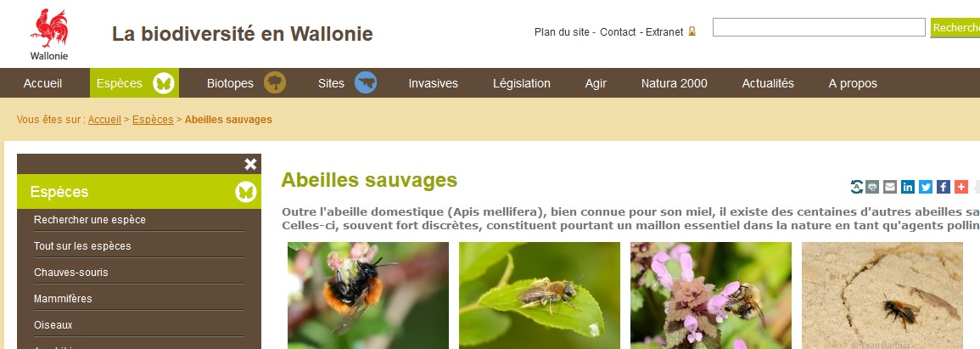
Task: Open the Biotopes menu tab
Action: (x=246, y=83)
